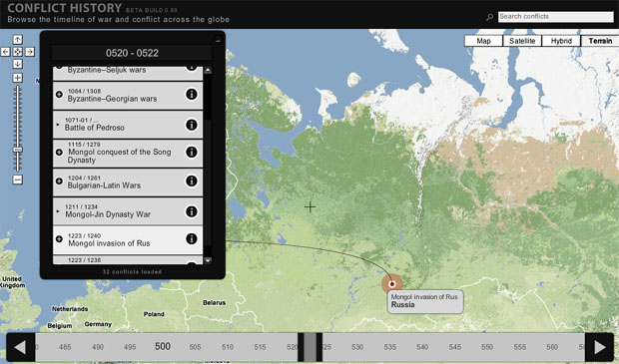Expand Mongol conquest of the Song Dynasty

[59, 152]
